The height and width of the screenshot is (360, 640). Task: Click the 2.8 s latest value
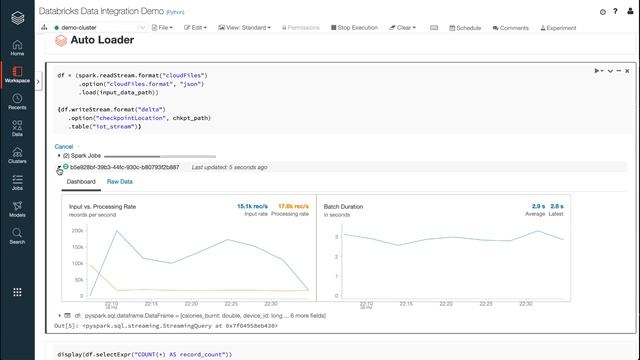coord(557,206)
